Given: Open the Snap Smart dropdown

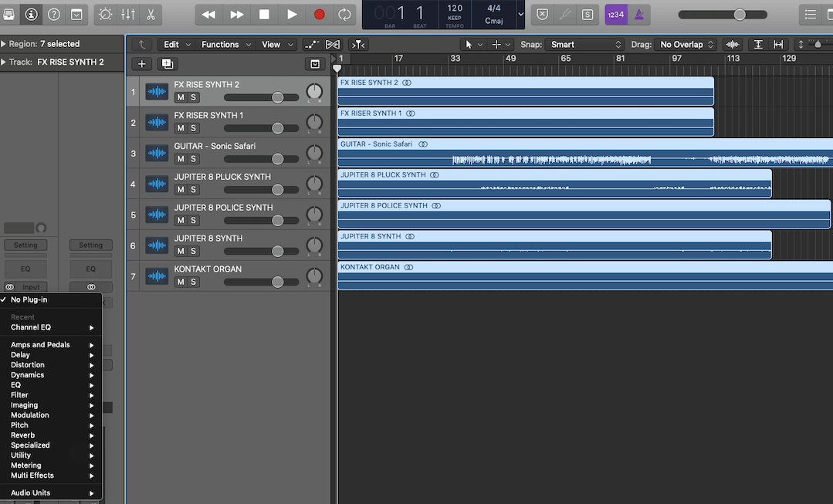Looking at the screenshot, I should pyautogui.click(x=584, y=45).
